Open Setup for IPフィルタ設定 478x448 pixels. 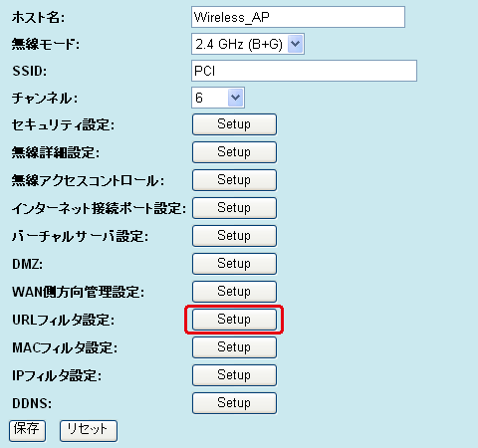tap(234, 375)
